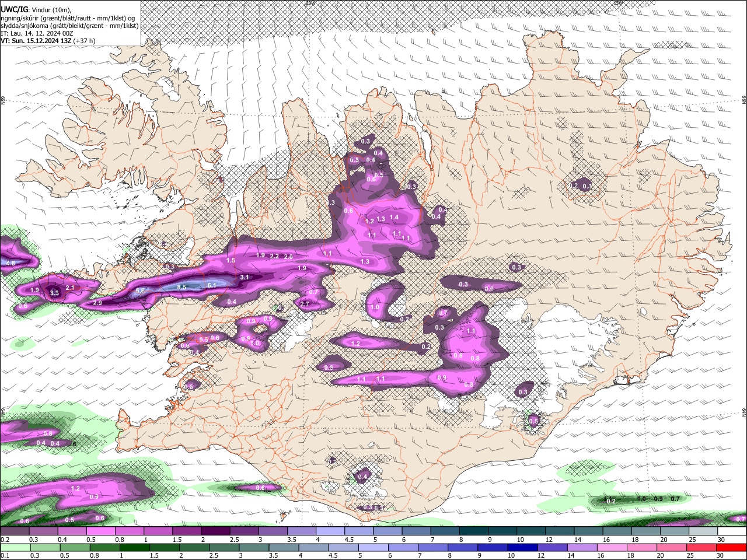Pick upper legend swatch between 0.5 and 0.8
Screen dimensions: 747x560
101,531
